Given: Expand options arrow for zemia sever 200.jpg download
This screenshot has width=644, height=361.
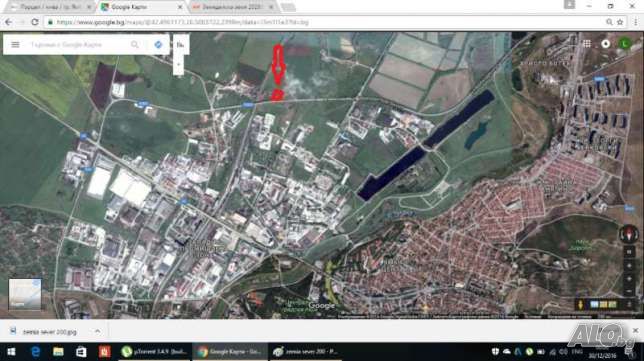Looking at the screenshot, I should click(97, 331).
